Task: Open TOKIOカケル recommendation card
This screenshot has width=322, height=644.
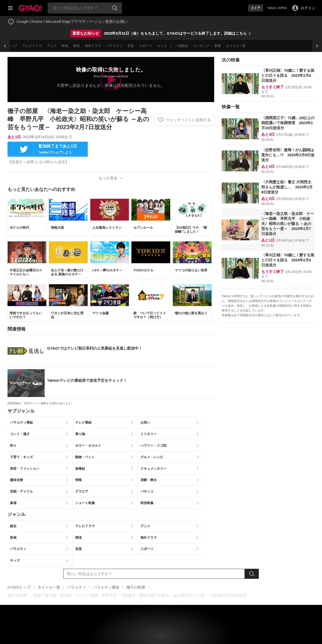Action: coord(151,258)
